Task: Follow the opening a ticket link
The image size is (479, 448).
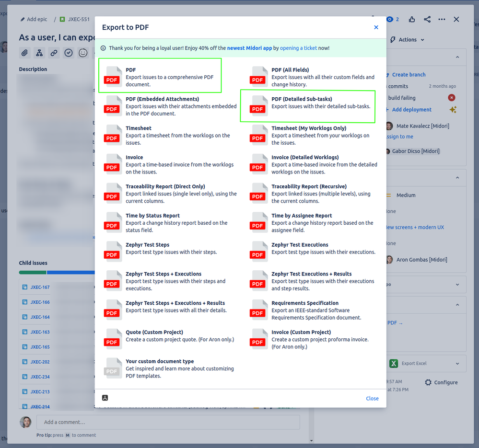Action: point(298,48)
